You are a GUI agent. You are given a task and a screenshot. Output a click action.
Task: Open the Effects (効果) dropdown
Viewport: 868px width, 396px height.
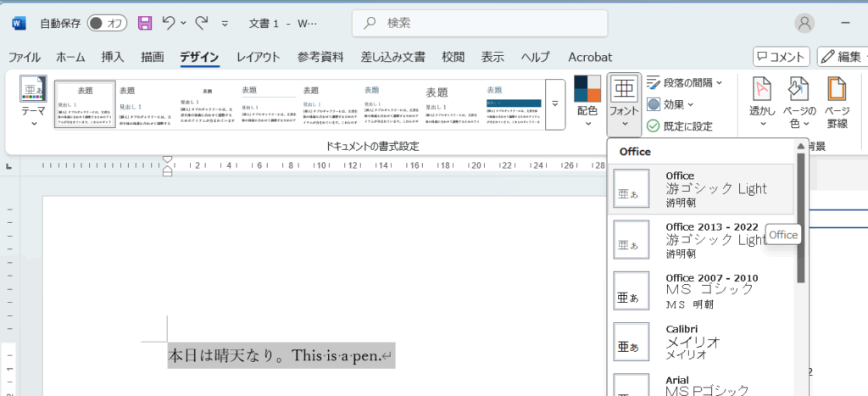tap(670, 104)
